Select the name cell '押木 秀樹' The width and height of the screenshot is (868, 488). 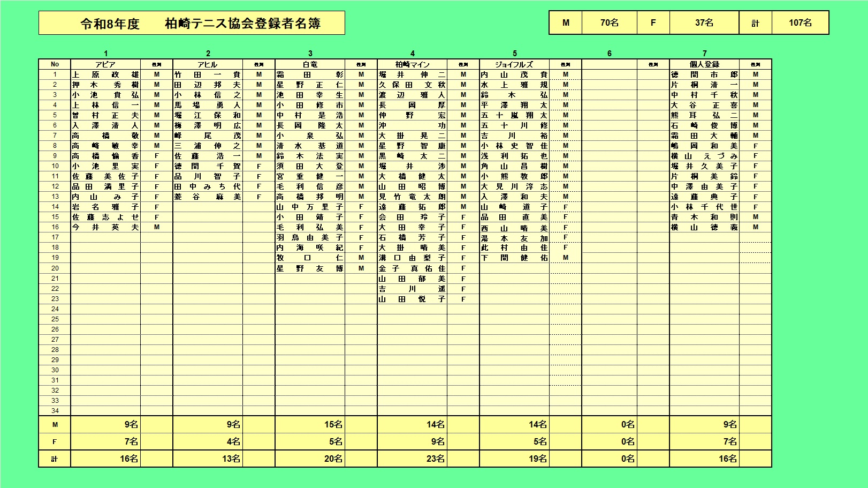(x=105, y=85)
